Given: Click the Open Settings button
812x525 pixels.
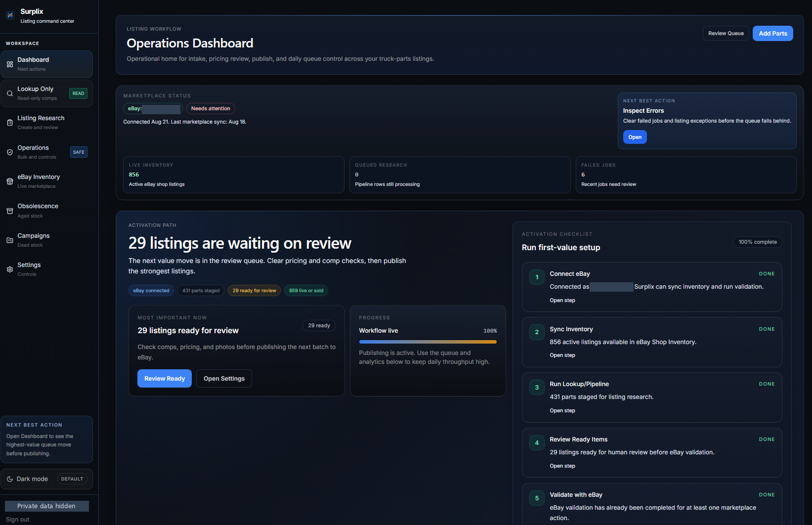Looking at the screenshot, I should point(224,379).
